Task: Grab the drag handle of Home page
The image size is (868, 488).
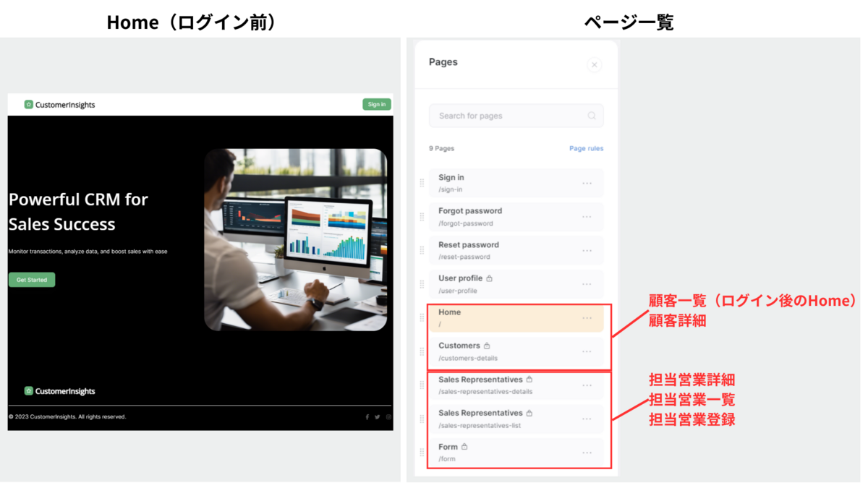Action: [x=422, y=318]
